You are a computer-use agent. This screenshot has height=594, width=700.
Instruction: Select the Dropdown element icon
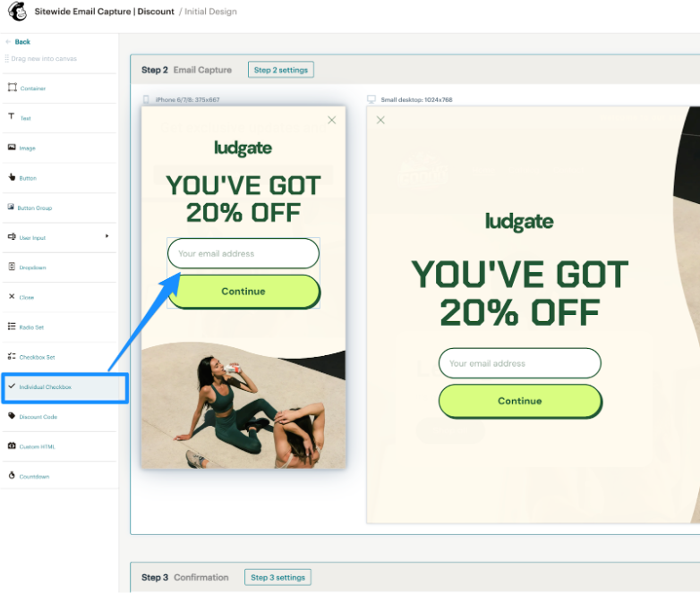coord(12,267)
